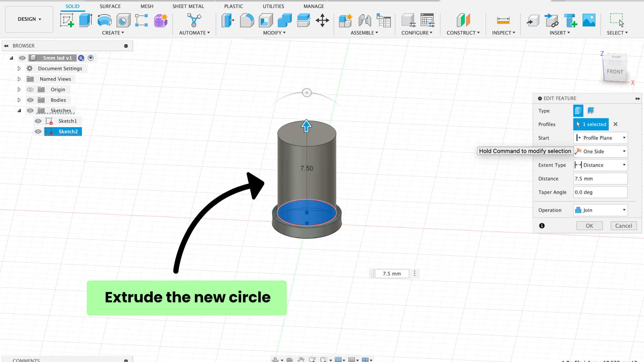The height and width of the screenshot is (362, 644).
Task: Cancel the Edit Feature dialog
Action: (x=623, y=226)
